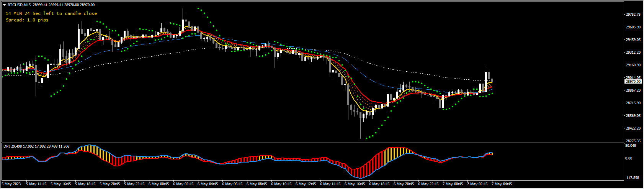Click the '5 May 22:45' time label
Viewport: 644px width, 189px height.
click(134, 184)
